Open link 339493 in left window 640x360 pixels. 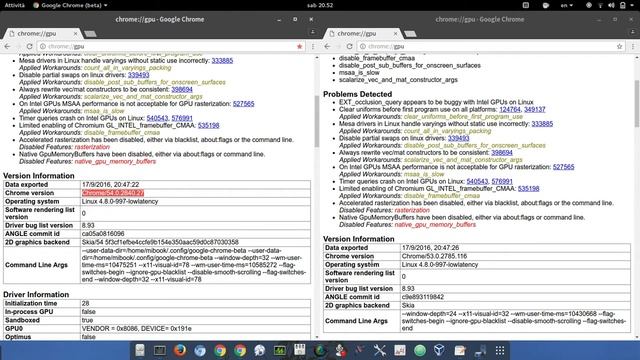pyautogui.click(x=138, y=75)
